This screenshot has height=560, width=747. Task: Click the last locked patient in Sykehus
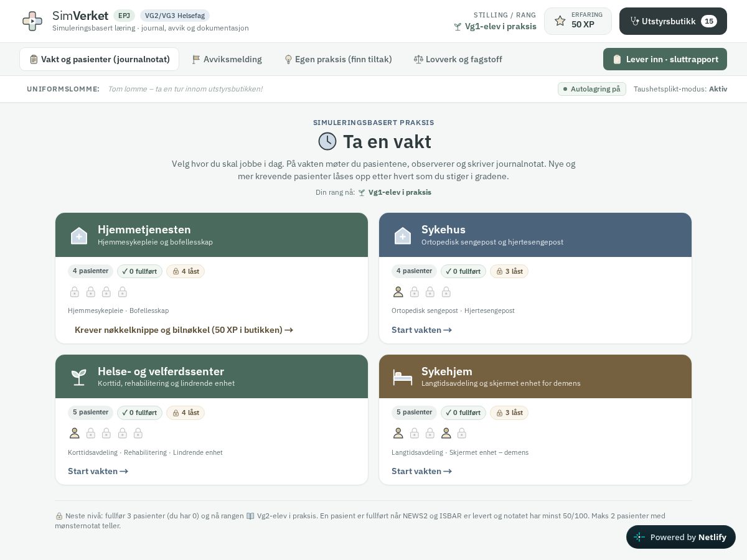coord(446,292)
